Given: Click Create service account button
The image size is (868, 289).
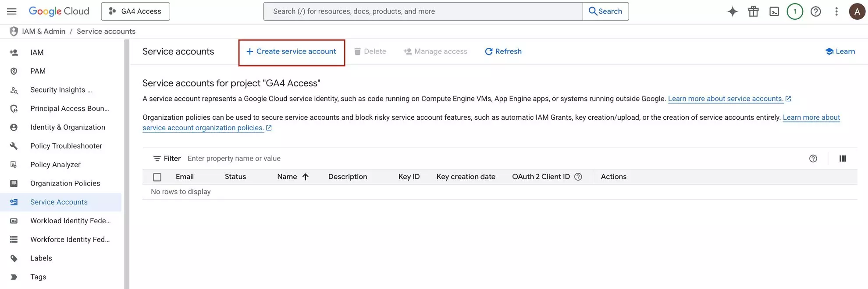Looking at the screenshot, I should click(x=292, y=52).
